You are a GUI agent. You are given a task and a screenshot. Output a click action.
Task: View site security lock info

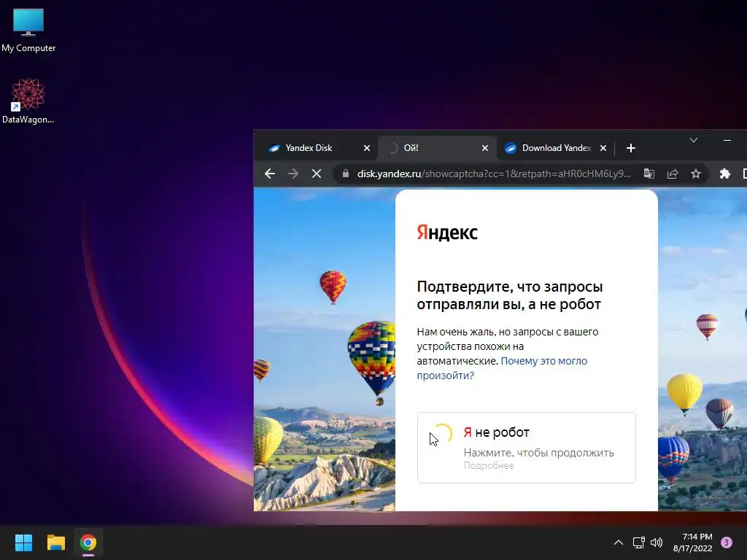coord(346,174)
